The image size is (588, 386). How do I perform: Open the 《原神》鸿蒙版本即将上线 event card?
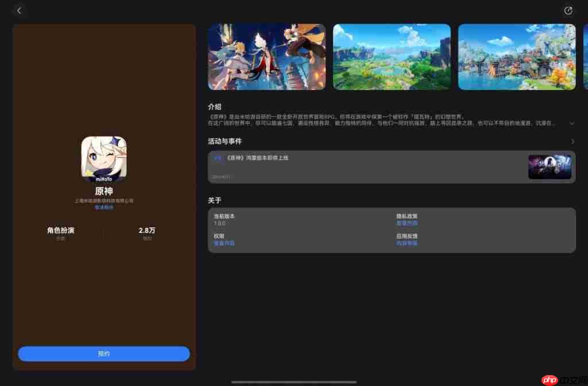tap(373, 166)
